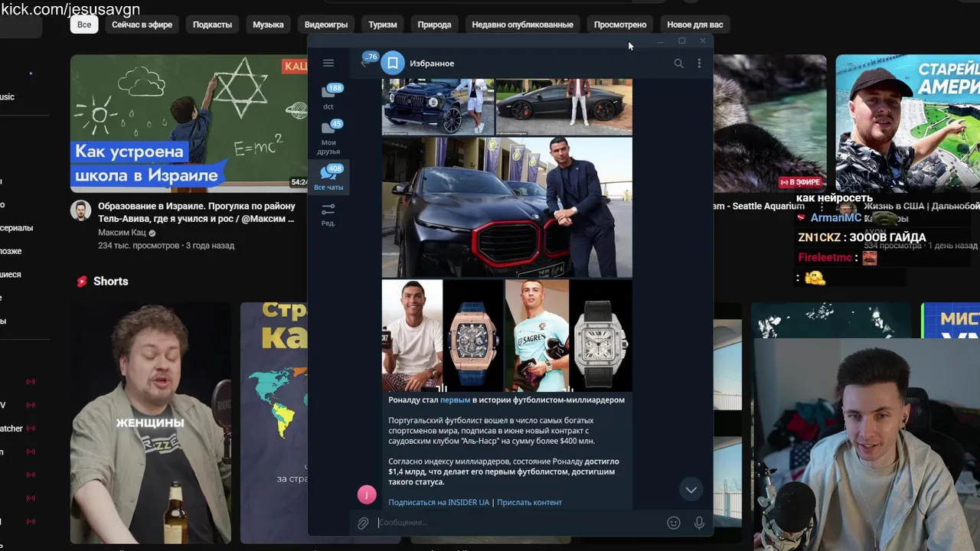Select the Все filter chip
Screen dimensions: 980x551
click(x=84, y=24)
